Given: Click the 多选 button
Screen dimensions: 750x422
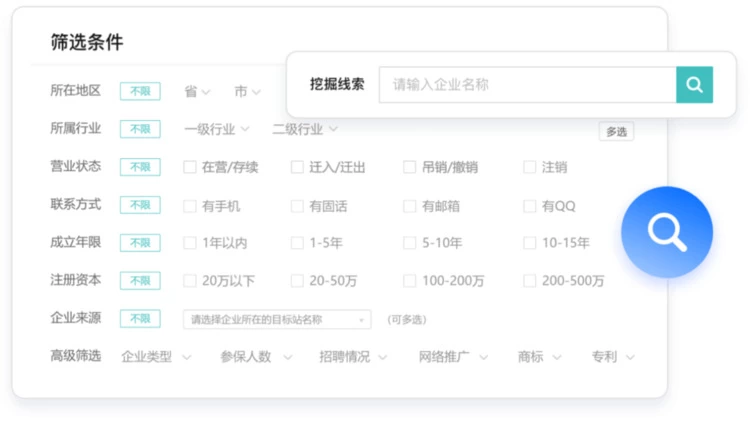Looking at the screenshot, I should pos(616,131).
